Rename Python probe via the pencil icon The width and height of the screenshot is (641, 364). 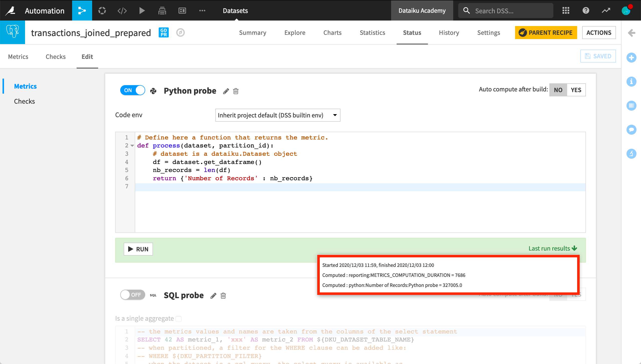(226, 91)
